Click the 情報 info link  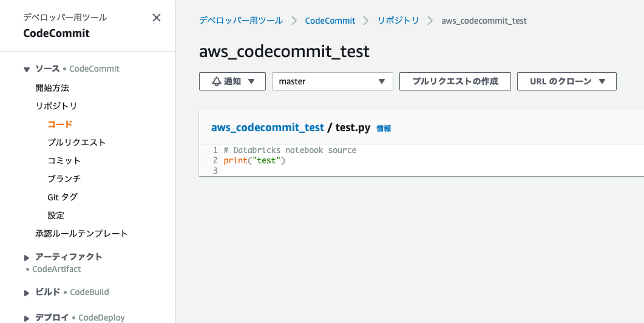384,128
